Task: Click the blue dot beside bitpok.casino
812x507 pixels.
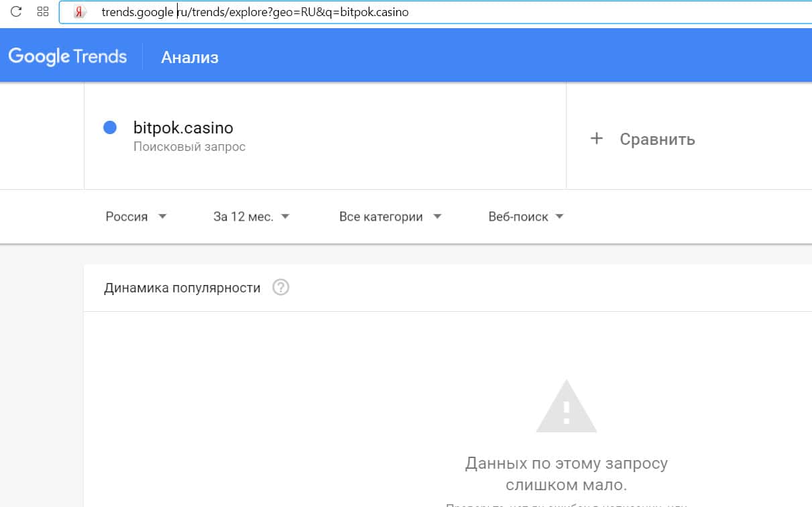Action: 110,127
